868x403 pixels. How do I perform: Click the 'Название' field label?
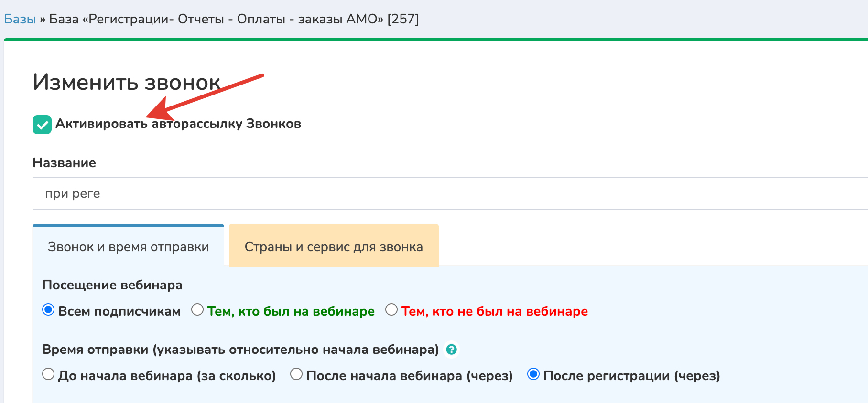[64, 163]
